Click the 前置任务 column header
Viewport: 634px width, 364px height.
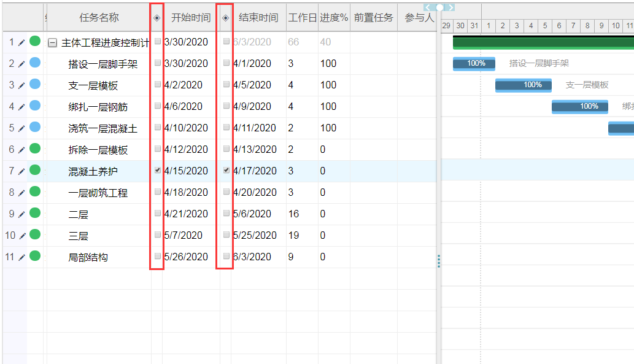(373, 18)
